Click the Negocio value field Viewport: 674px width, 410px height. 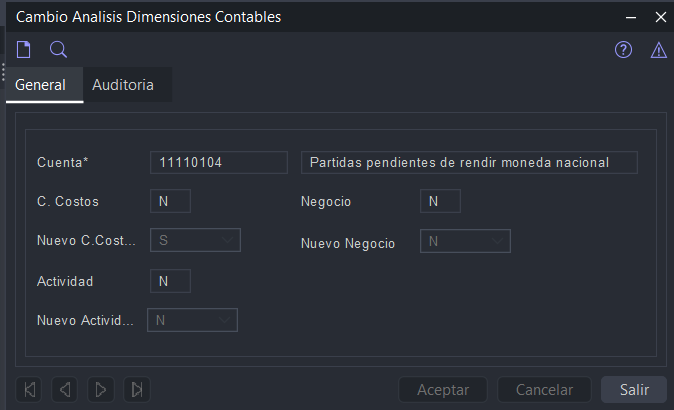pos(440,201)
